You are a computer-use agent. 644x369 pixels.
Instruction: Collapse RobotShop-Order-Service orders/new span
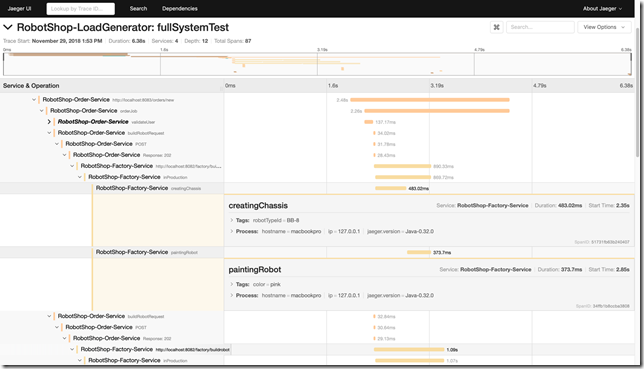coord(34,99)
